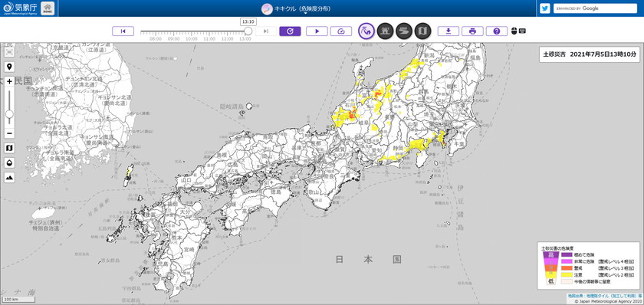Open the help question mark button
This screenshot has height=305, width=644.
497,31
